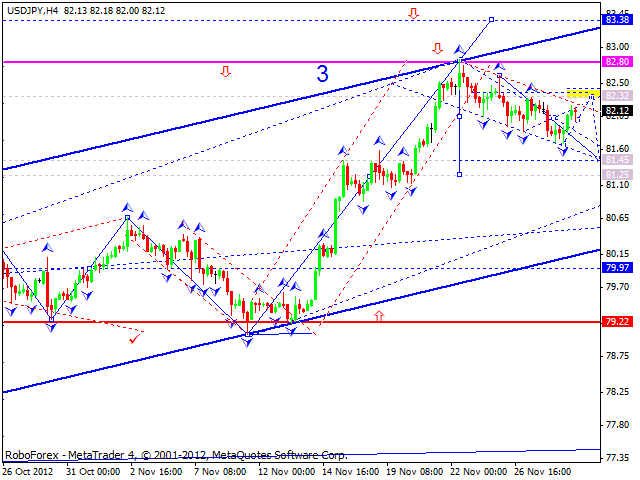Click the red down arrow at chart top
The height and width of the screenshot is (480, 640).
pos(413,13)
